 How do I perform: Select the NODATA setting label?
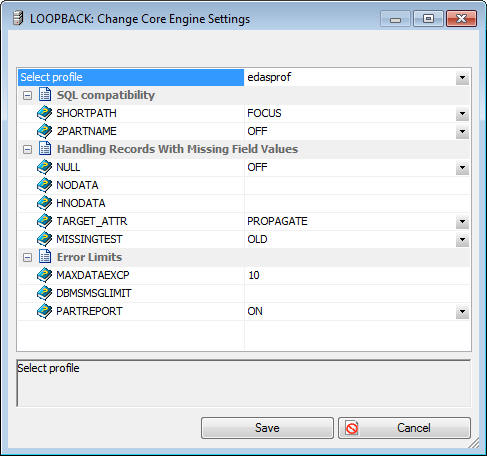coord(77,185)
